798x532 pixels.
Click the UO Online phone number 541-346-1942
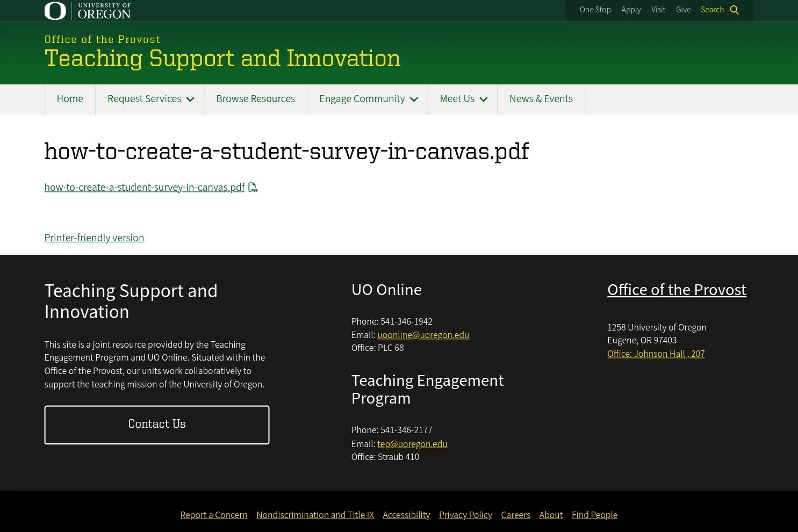(x=406, y=321)
